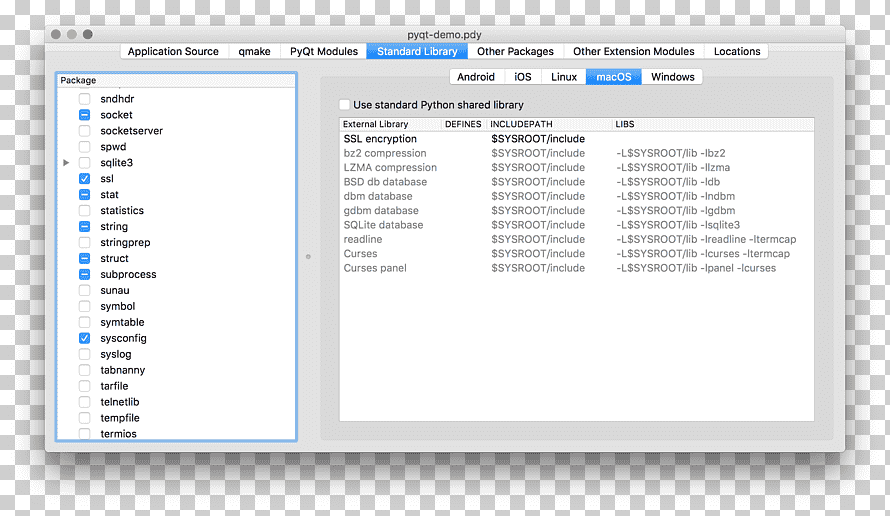Select the PyQt Modules tab
The image size is (890, 516).
tap(324, 51)
